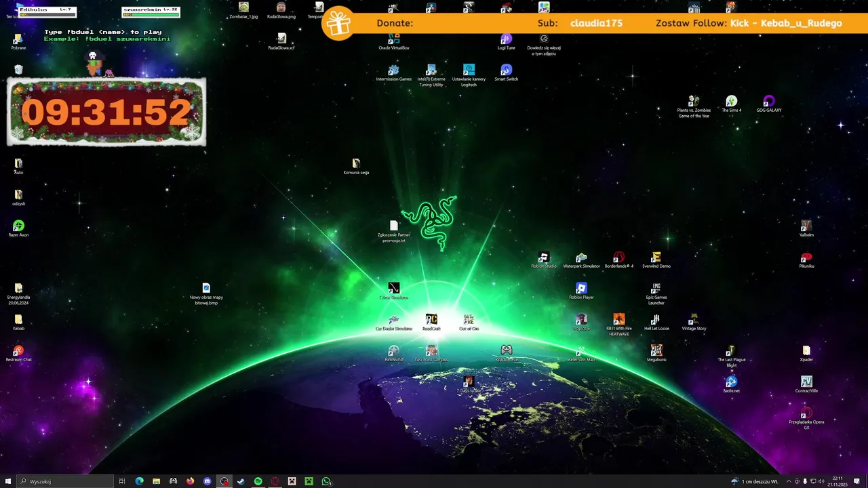The height and width of the screenshot is (488, 868).
Task: Launch the RoadCraft shortcut
Action: [x=431, y=322]
